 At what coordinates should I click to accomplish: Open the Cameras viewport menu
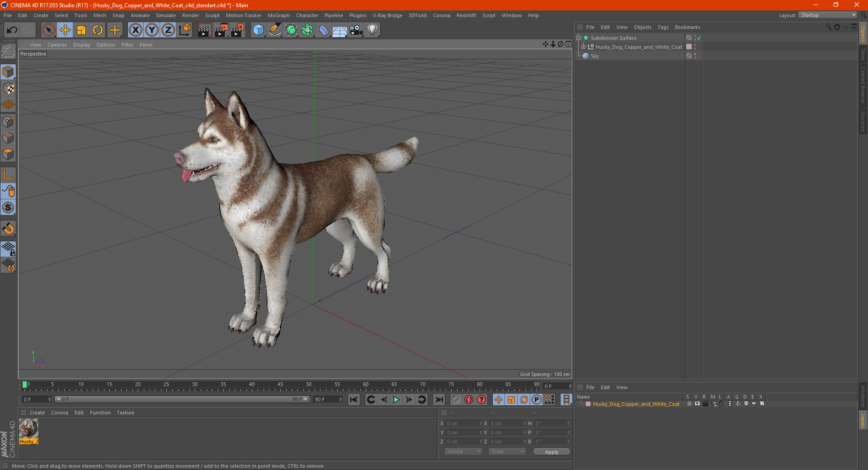tap(57, 45)
